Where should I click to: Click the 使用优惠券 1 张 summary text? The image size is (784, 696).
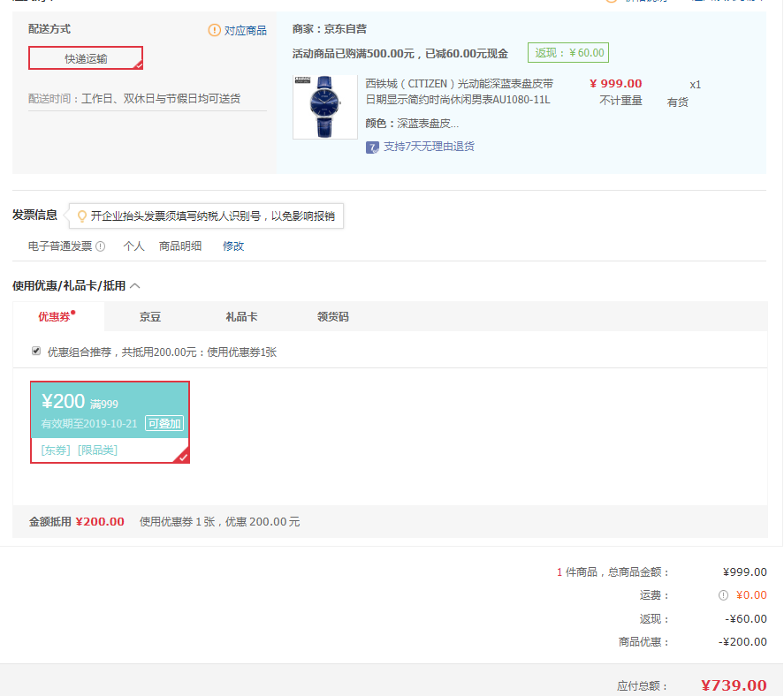click(219, 522)
